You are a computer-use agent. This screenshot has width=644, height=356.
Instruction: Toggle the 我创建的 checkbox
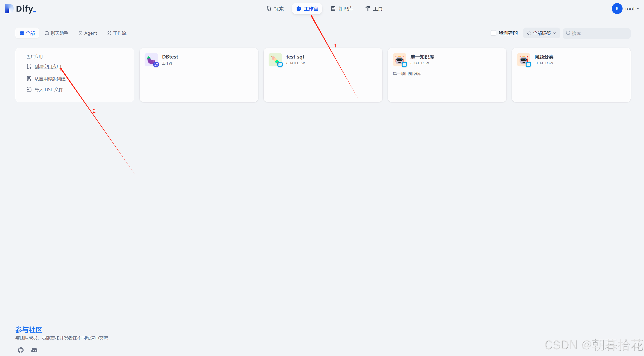pos(493,33)
